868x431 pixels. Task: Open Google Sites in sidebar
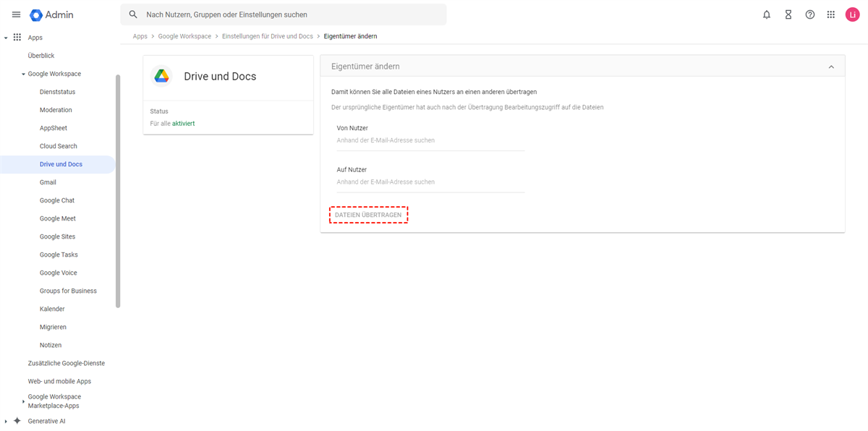click(x=57, y=236)
